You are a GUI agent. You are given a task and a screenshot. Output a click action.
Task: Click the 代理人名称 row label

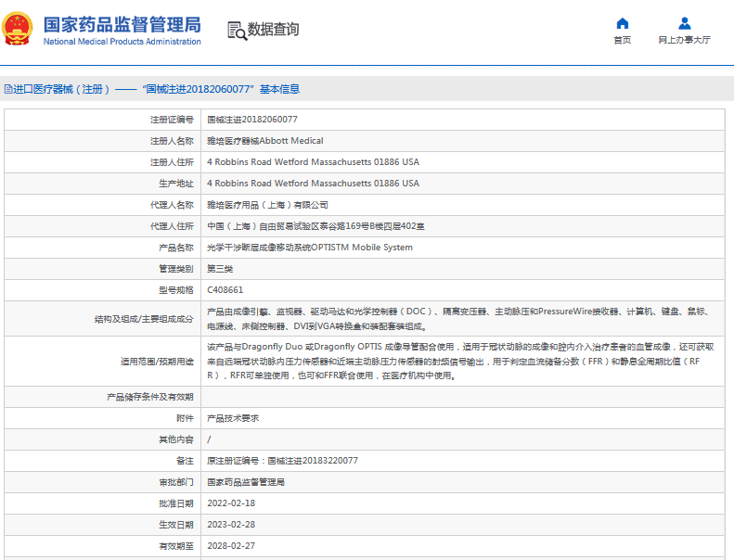(x=172, y=205)
